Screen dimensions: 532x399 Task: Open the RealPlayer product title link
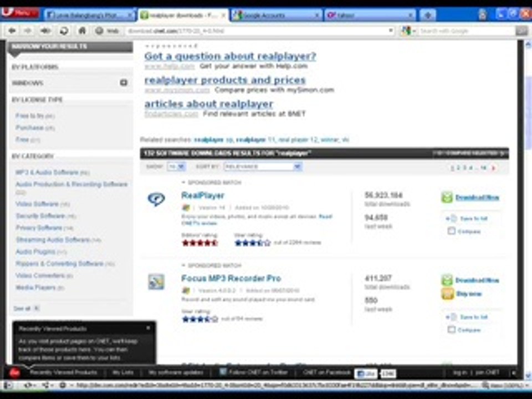(203, 195)
